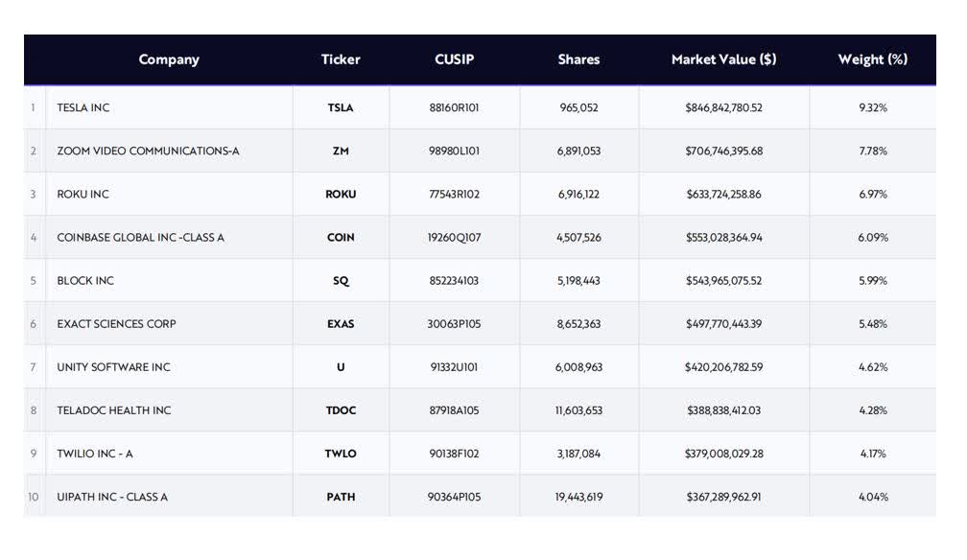The image size is (967, 560).
Task: Select ZOOM VIDEO COMMUNICATIONS-A company name
Action: (148, 152)
